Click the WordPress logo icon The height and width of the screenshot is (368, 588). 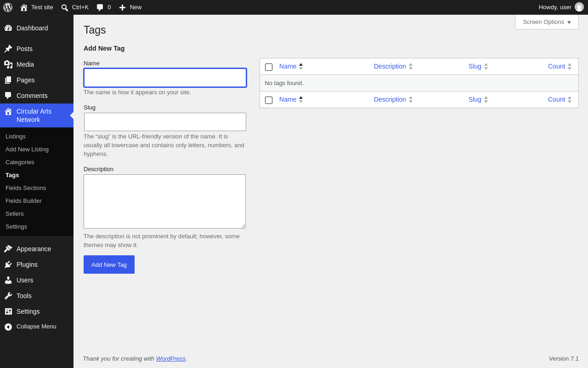point(8,7)
